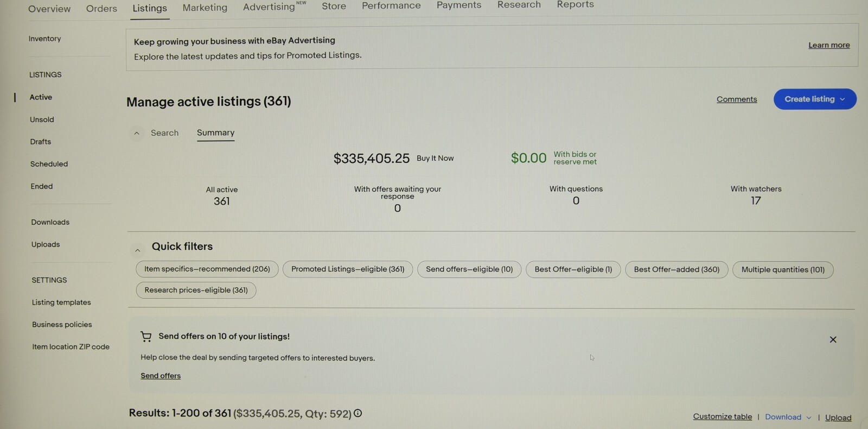The height and width of the screenshot is (429, 868).
Task: Open Inventory in the sidebar
Action: [44, 39]
